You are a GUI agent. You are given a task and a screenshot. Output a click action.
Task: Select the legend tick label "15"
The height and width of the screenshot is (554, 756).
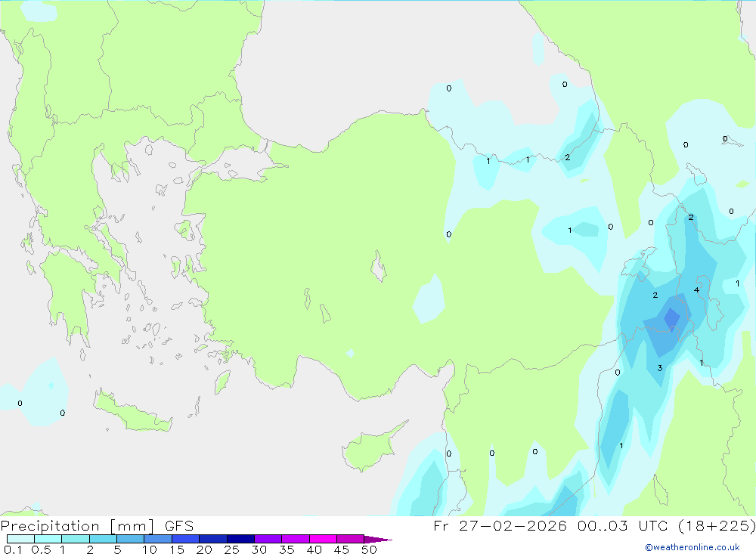point(176,549)
